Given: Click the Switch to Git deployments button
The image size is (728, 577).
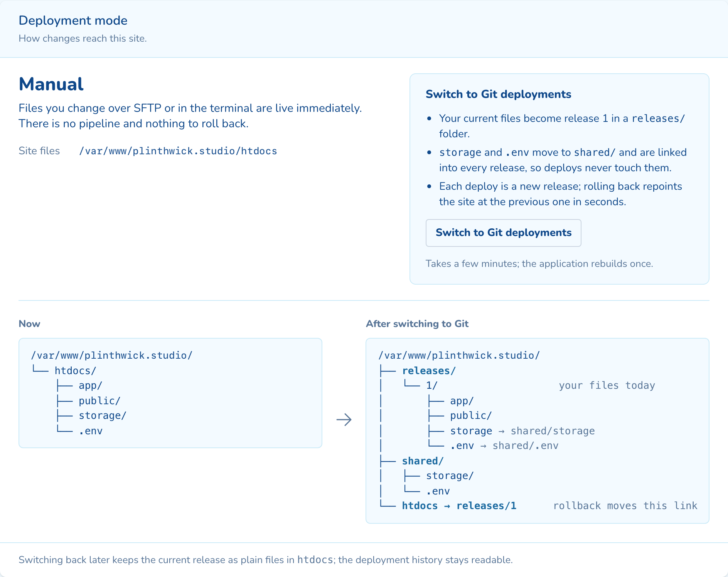Looking at the screenshot, I should 503,233.
